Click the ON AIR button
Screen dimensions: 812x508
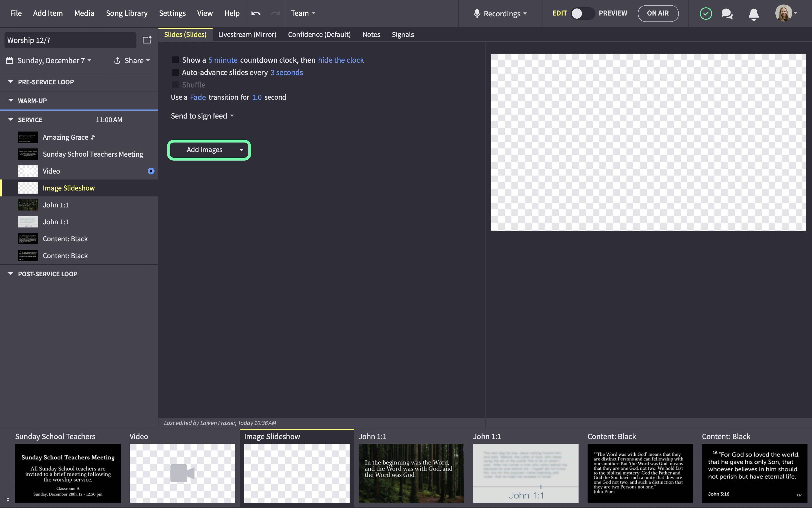(658, 14)
